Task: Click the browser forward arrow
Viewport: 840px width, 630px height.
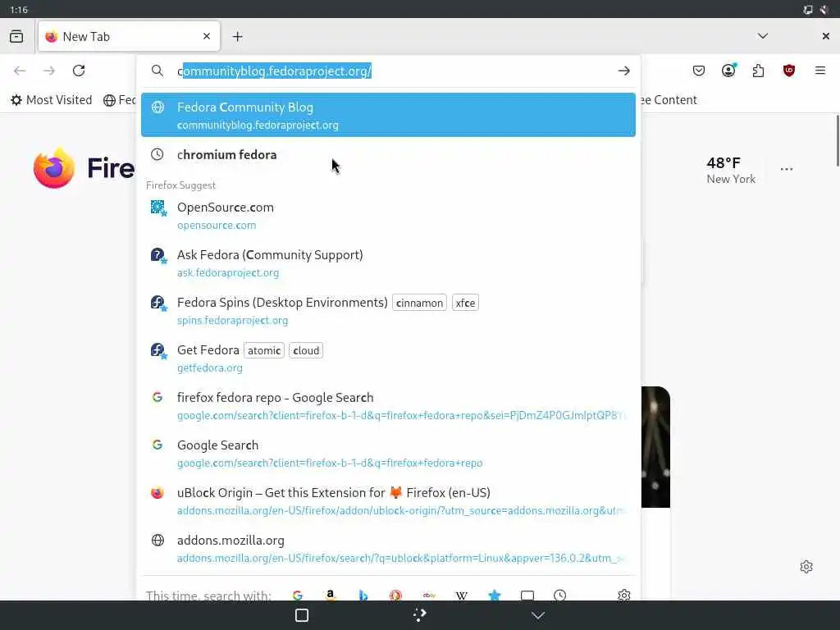Action: [x=48, y=71]
